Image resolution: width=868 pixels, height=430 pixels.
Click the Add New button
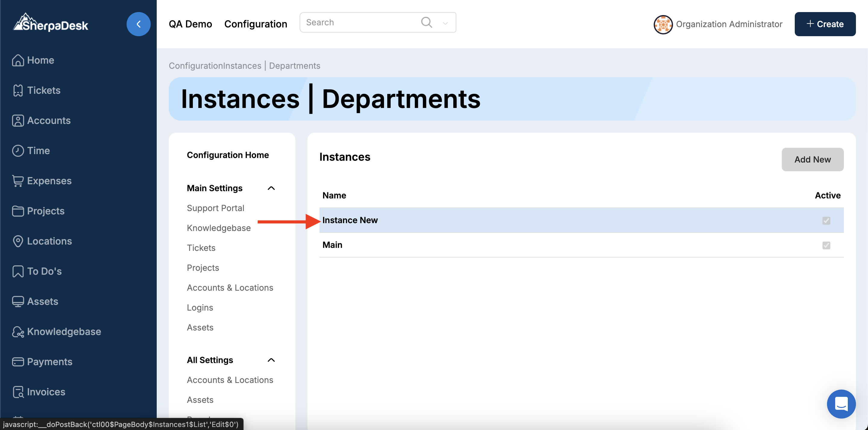(x=812, y=160)
